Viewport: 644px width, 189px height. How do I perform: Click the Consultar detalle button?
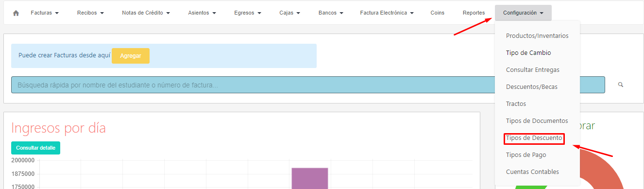point(35,148)
